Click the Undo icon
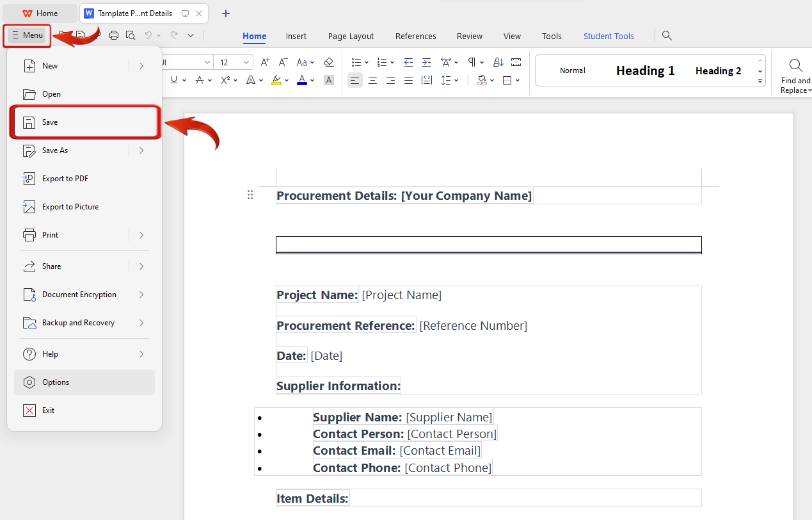This screenshot has height=520, width=812. [148, 35]
